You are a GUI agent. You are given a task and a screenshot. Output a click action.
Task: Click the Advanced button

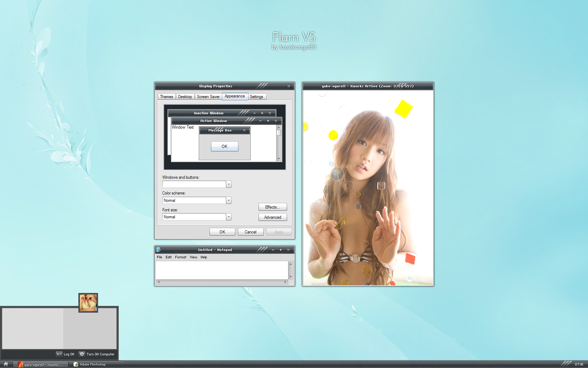(273, 217)
